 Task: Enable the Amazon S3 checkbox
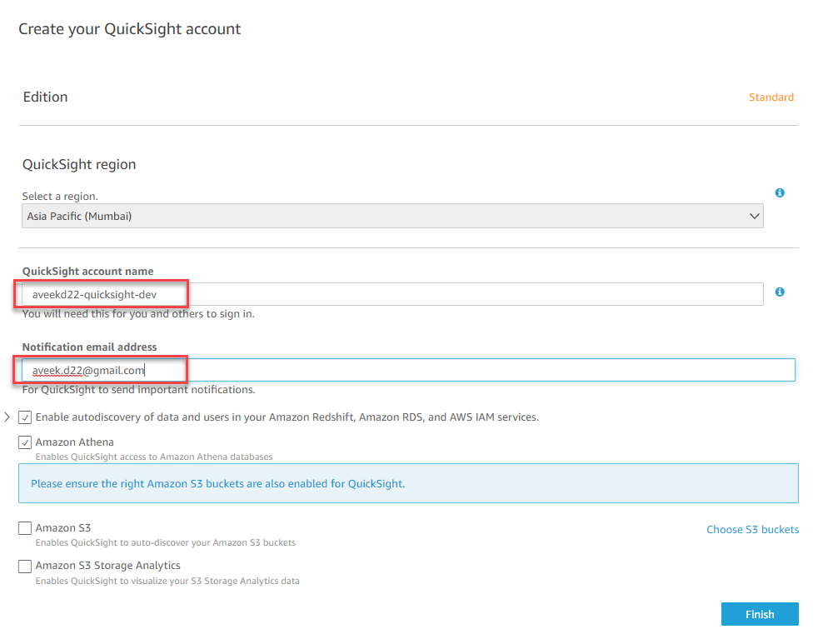pyautogui.click(x=25, y=528)
